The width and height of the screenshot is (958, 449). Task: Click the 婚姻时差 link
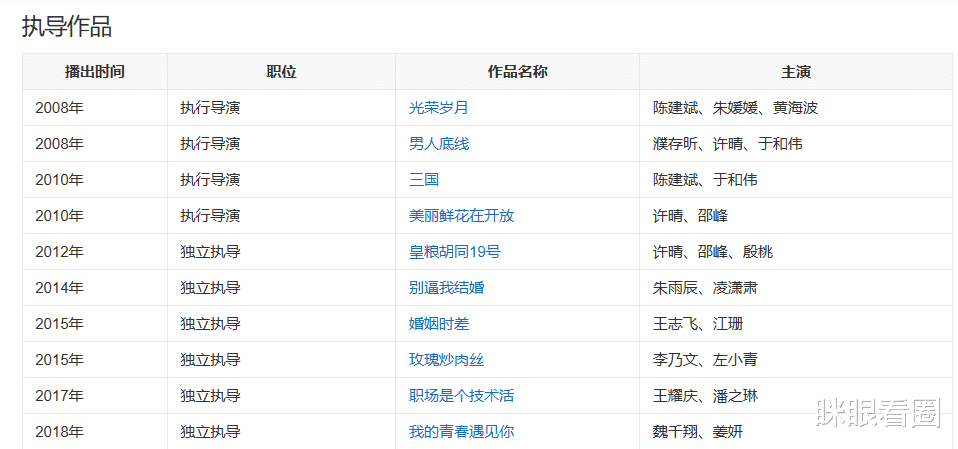click(x=439, y=324)
